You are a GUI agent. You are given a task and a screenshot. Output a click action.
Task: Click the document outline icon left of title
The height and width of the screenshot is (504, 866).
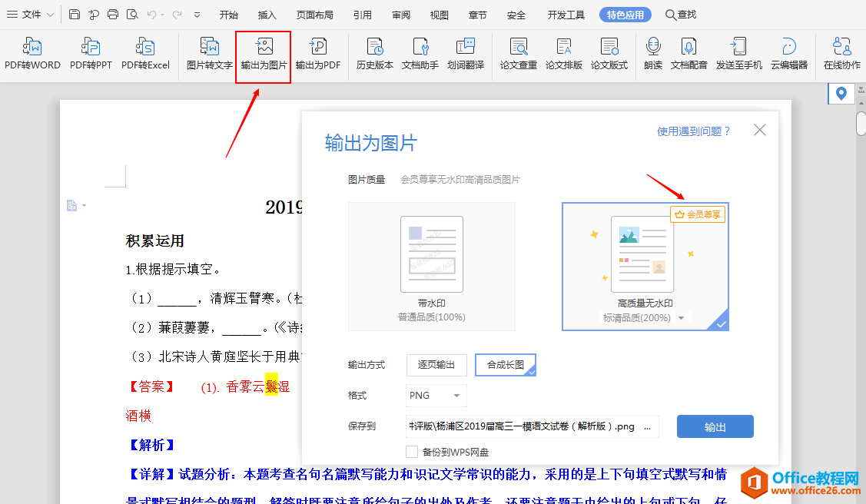(x=71, y=205)
